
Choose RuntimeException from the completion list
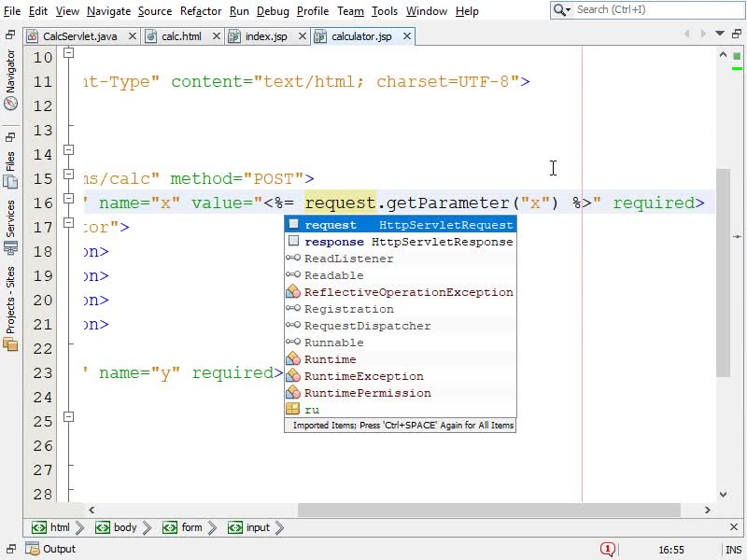pyautogui.click(x=401, y=376)
